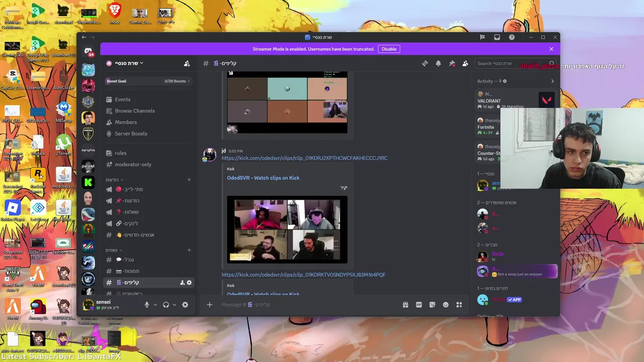Open member On3x in member list
The height and width of the screenshot is (362, 644).
point(517,256)
